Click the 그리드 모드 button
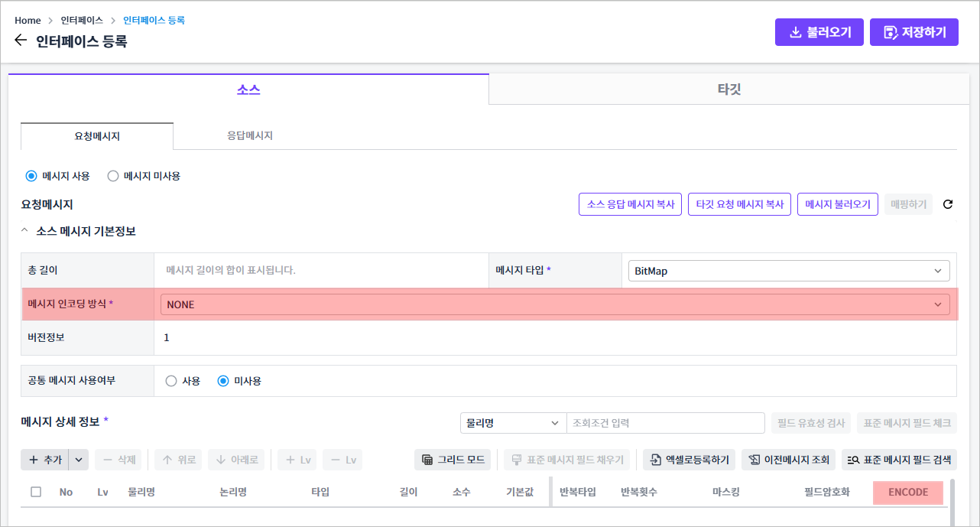This screenshot has width=980, height=527. 453,460
